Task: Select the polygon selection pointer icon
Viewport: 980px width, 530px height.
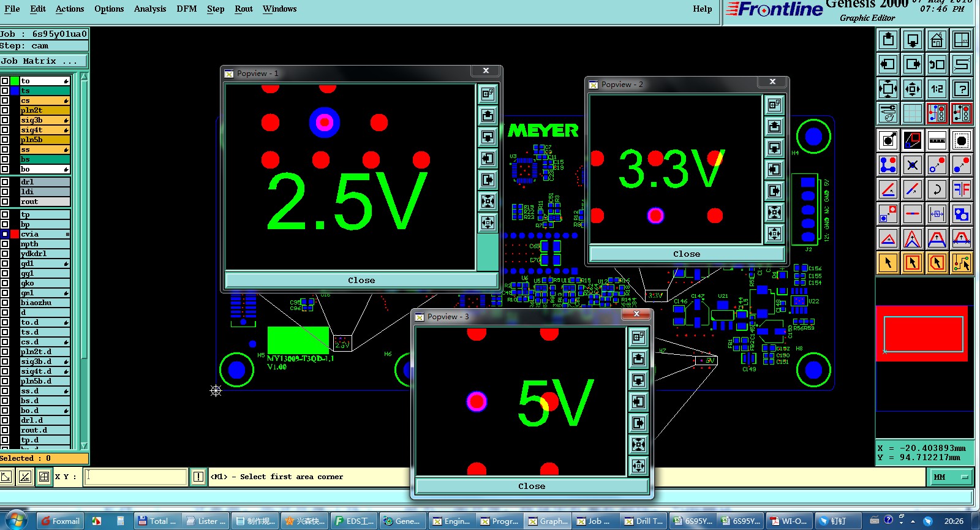Action: tap(937, 263)
